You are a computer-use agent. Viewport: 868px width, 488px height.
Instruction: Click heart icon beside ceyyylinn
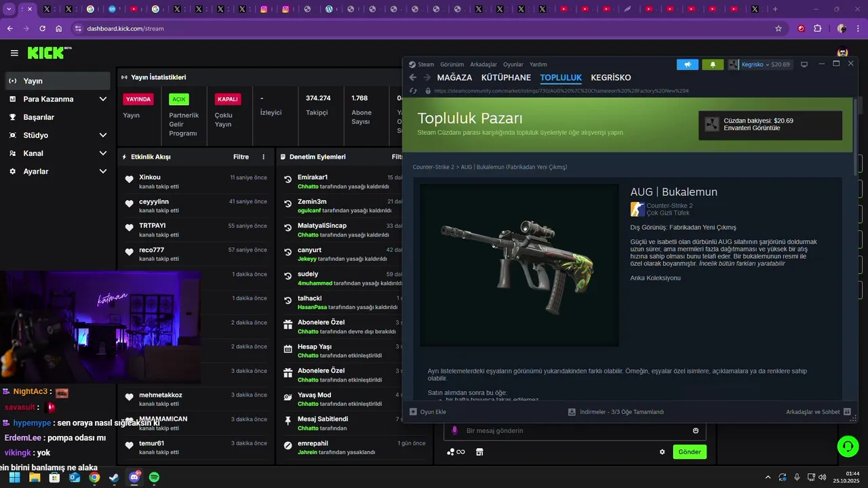[130, 204]
